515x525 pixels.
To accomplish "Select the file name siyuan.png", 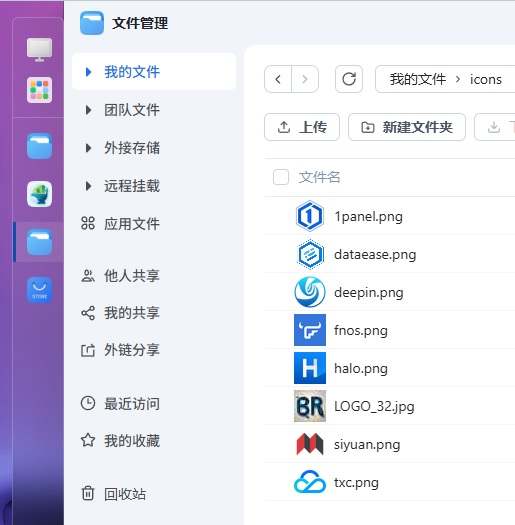I will pyautogui.click(x=367, y=445).
